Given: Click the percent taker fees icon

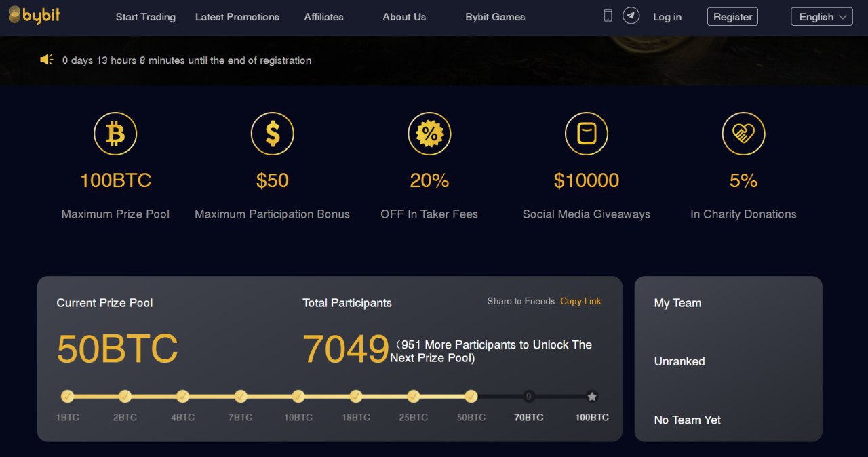Looking at the screenshot, I should pyautogui.click(x=429, y=134).
